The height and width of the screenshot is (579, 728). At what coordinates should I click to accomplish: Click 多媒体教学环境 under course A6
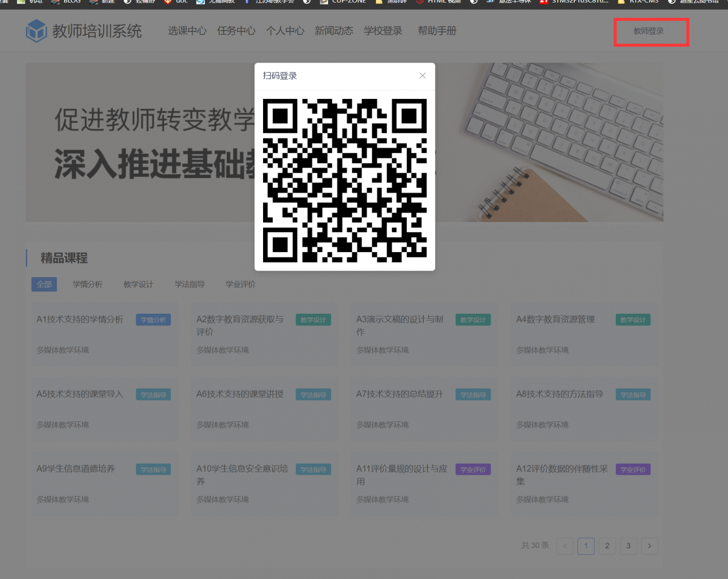pyautogui.click(x=222, y=425)
